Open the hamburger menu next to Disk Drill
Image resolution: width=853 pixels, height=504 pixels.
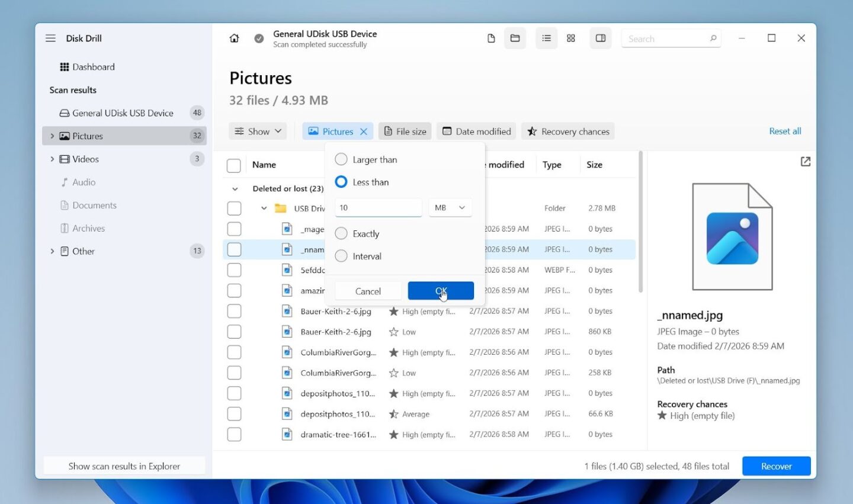tap(51, 38)
